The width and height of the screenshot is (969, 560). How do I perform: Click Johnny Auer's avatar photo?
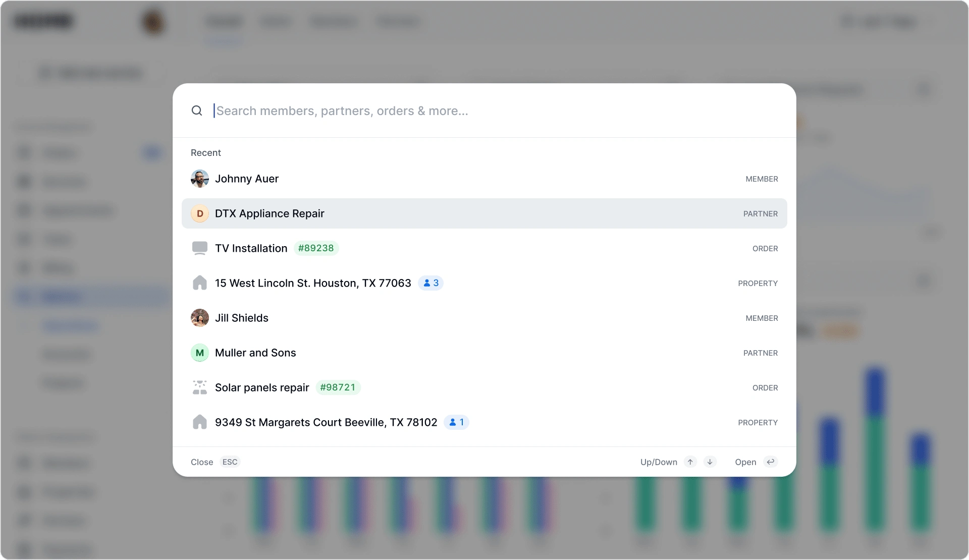[x=200, y=179]
